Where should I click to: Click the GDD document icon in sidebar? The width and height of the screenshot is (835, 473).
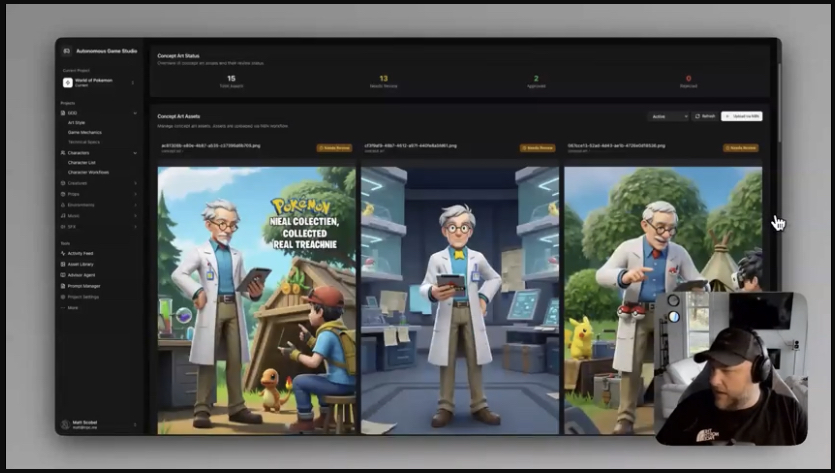pos(63,113)
